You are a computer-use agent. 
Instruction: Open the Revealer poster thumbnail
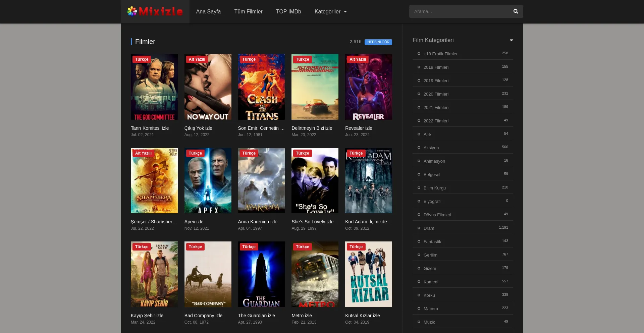coord(369,87)
